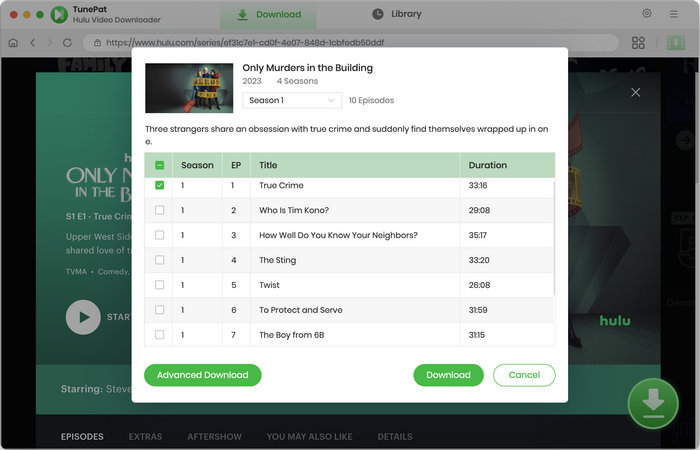
Task: Uncheck the True Crime episode checkbox
Action: [x=159, y=185]
